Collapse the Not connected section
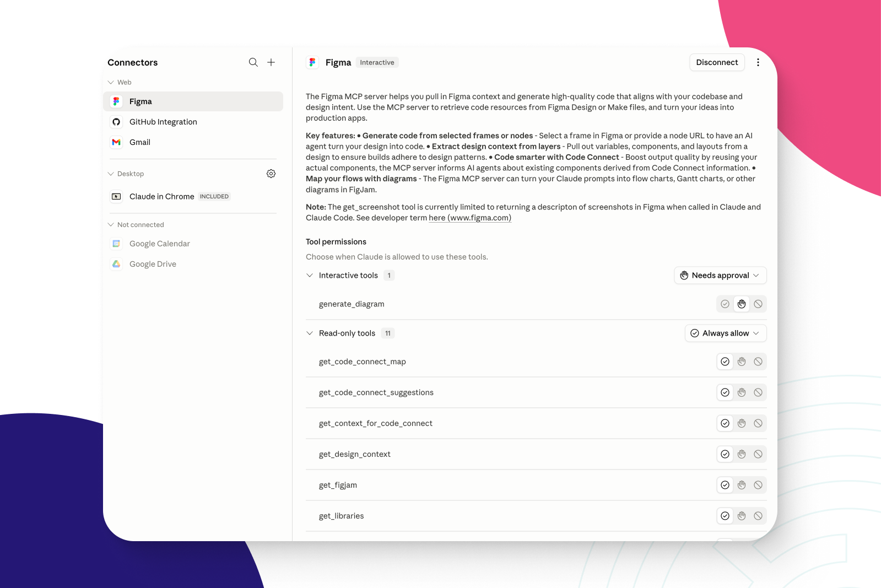 point(111,225)
